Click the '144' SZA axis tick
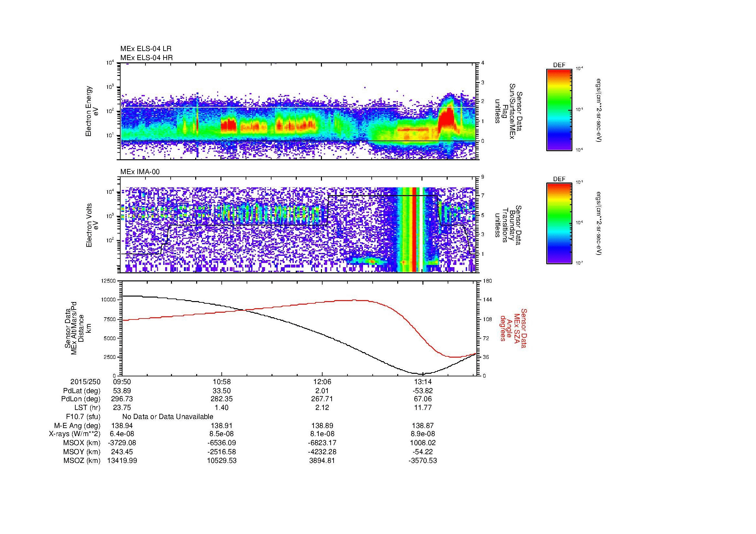756x534 pixels. (487, 300)
